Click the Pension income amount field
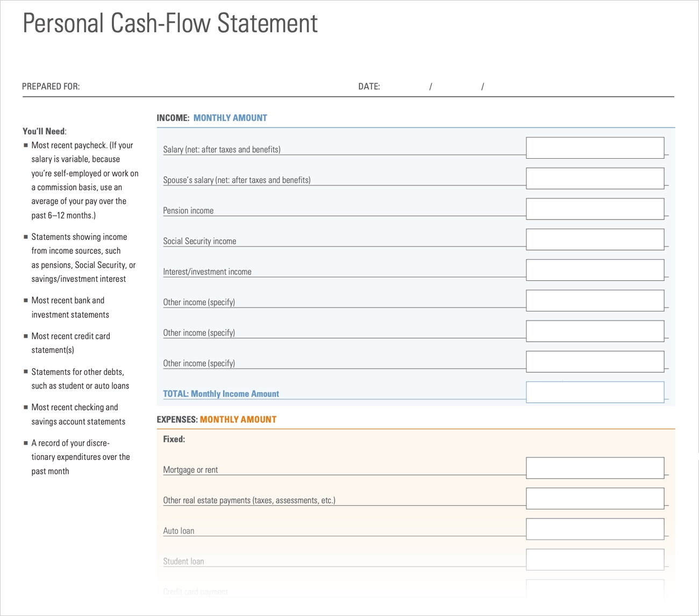 pos(595,209)
